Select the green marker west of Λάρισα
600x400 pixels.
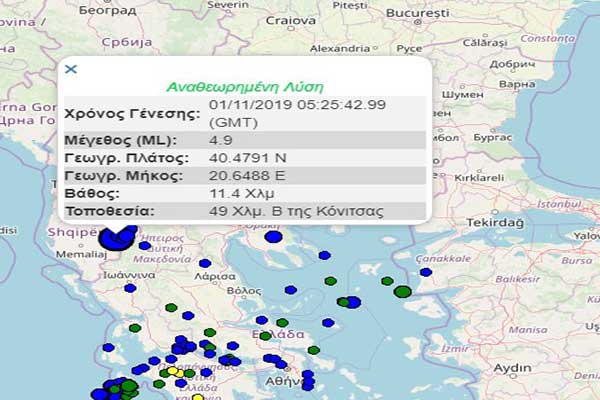[171, 308]
